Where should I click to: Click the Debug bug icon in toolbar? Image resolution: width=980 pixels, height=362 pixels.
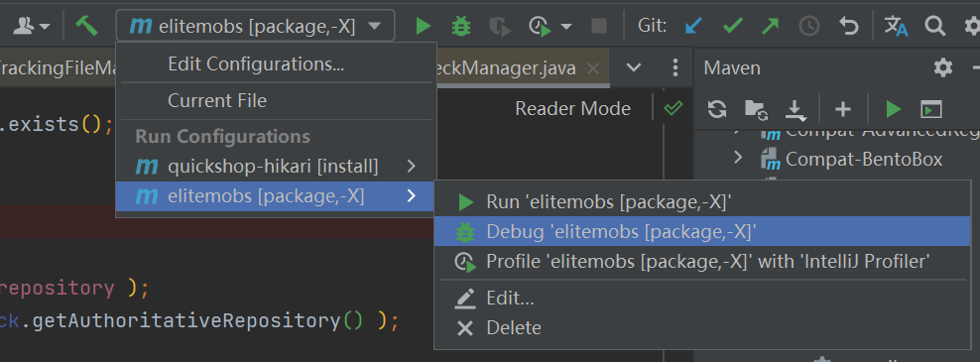[461, 26]
